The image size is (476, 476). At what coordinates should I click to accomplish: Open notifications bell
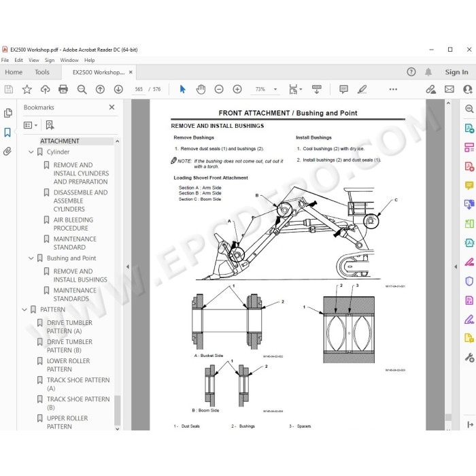(428, 72)
